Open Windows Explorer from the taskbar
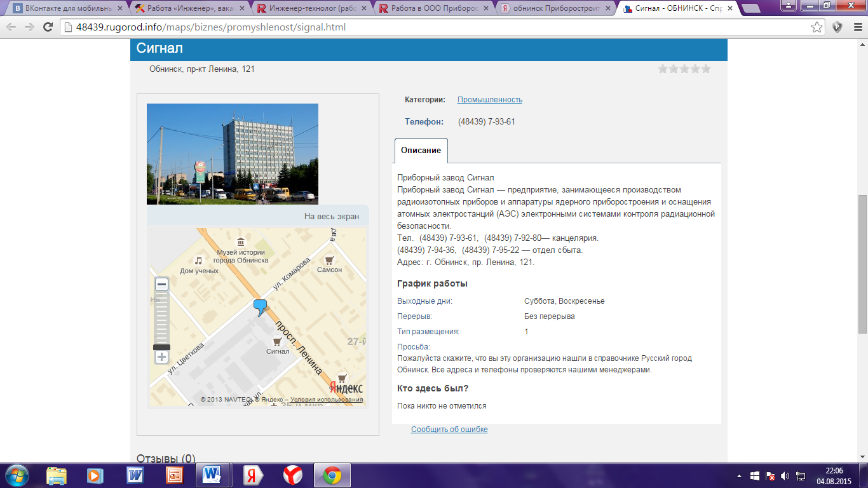 tap(56, 475)
